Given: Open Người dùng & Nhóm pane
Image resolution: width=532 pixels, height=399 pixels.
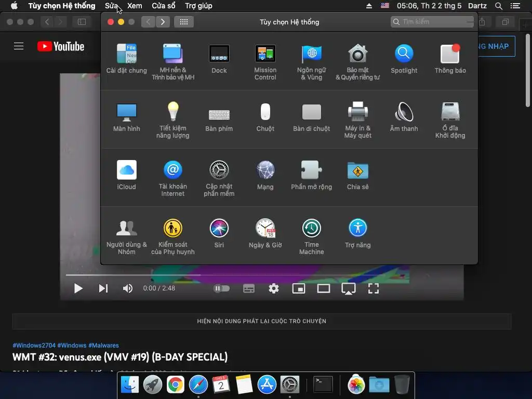Looking at the screenshot, I should point(127,237).
